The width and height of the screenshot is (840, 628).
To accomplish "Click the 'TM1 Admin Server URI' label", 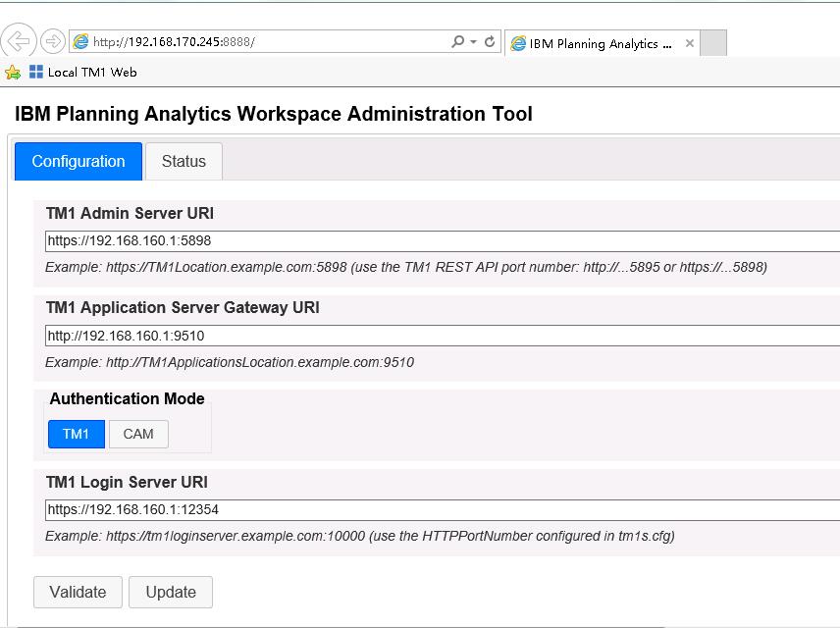I will click(130, 213).
